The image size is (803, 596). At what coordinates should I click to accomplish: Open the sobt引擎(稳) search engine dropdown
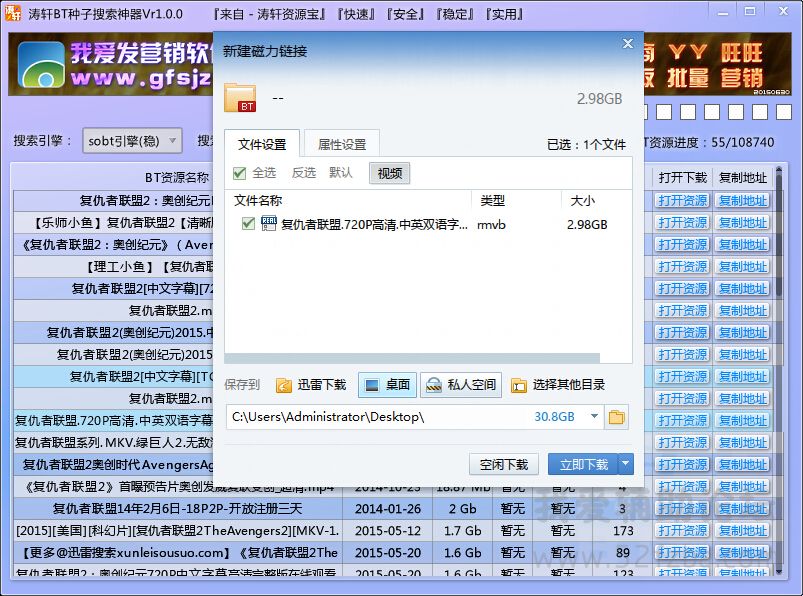(x=132, y=141)
